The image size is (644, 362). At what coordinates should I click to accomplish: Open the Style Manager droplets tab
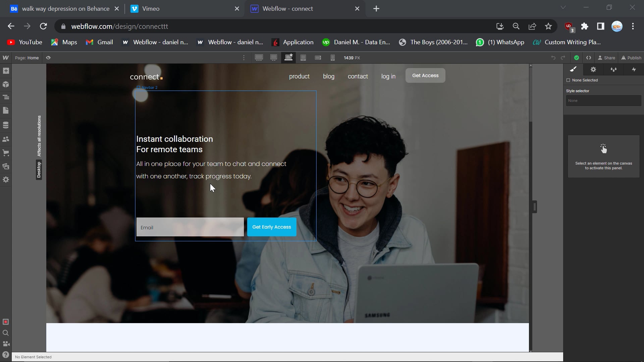(613, 69)
